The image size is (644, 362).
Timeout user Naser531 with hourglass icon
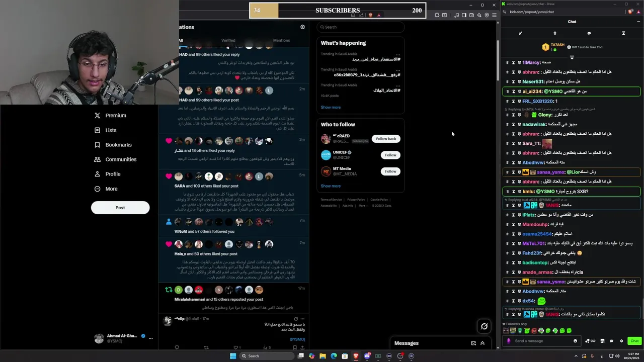click(x=513, y=81)
